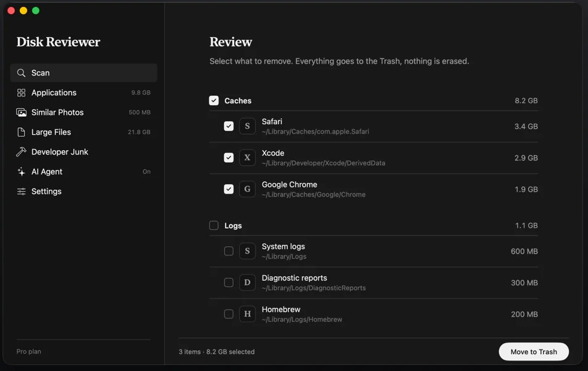Click the AI Agent On status
Viewport: 588px width, 371px height.
click(x=146, y=172)
